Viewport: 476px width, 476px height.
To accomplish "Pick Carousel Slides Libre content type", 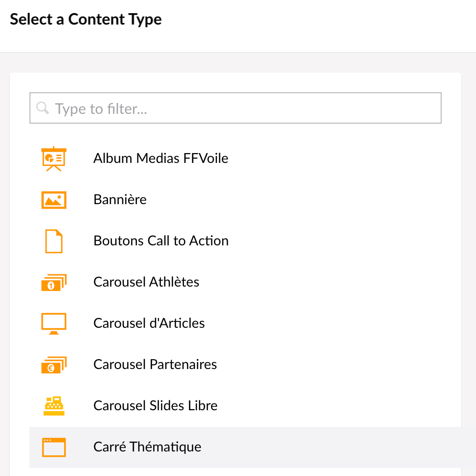I will point(156,405).
